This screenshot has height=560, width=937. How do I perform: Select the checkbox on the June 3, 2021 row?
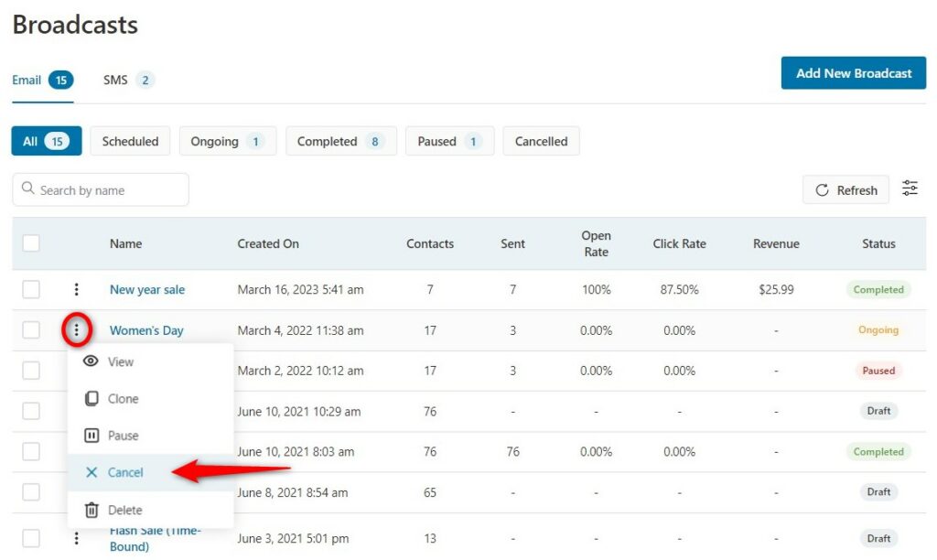coord(31,538)
